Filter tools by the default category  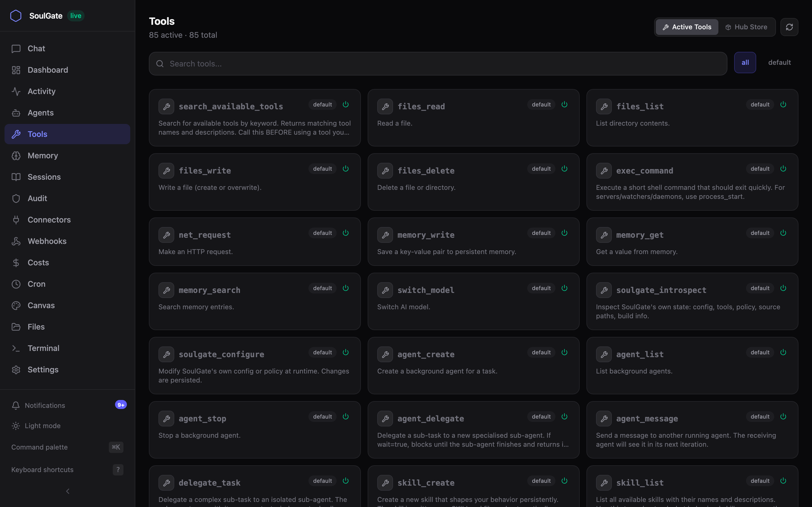779,62
